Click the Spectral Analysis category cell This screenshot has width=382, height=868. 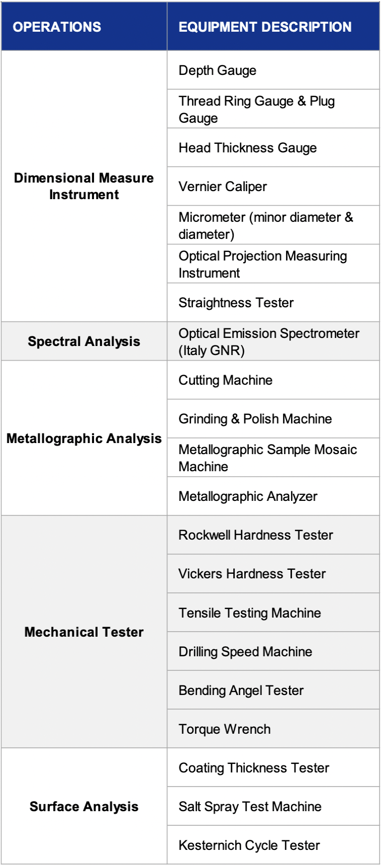point(84,341)
